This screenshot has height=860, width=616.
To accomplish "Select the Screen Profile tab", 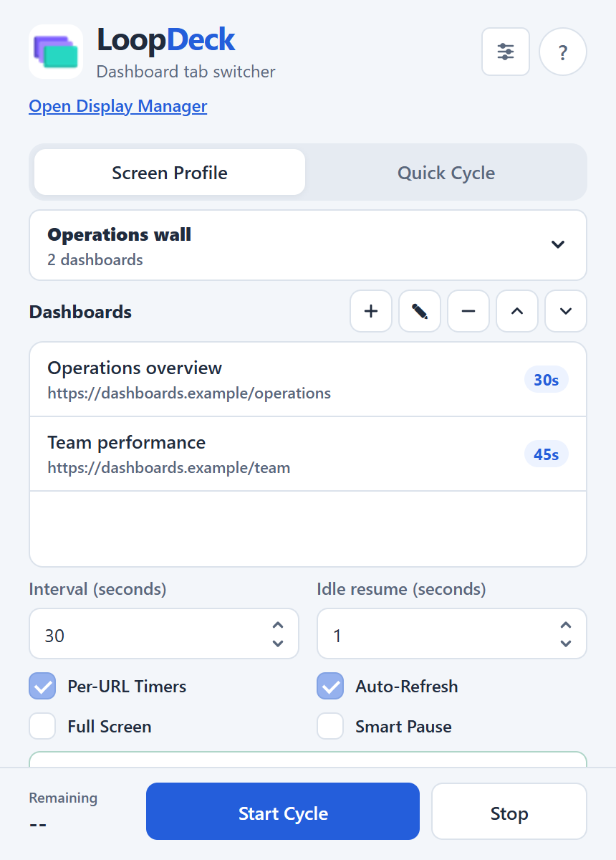I will [170, 173].
